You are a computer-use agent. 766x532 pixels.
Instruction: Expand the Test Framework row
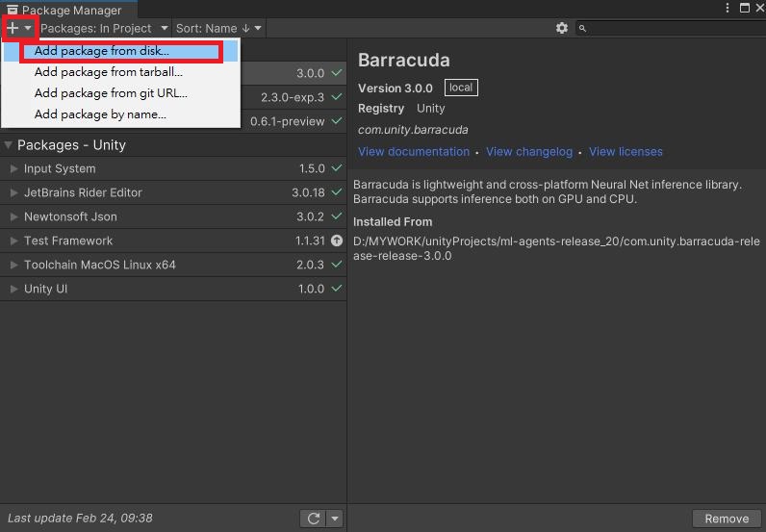coord(13,241)
